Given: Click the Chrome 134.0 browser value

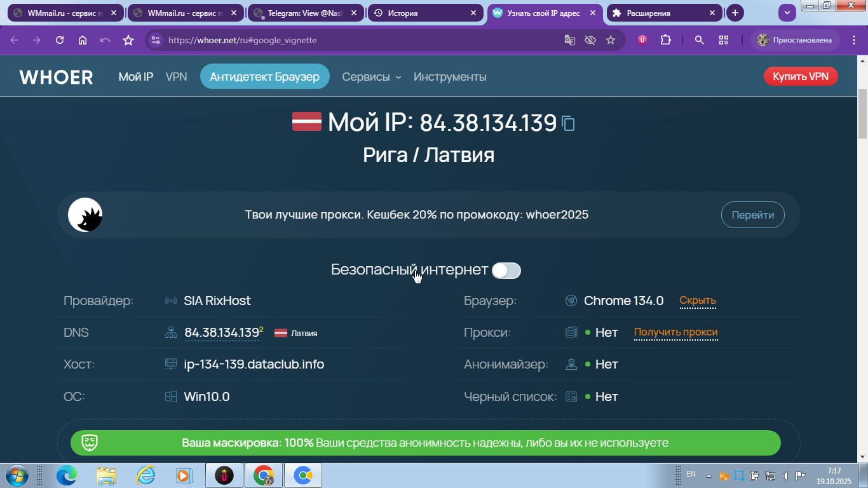Looking at the screenshot, I should pos(623,301).
